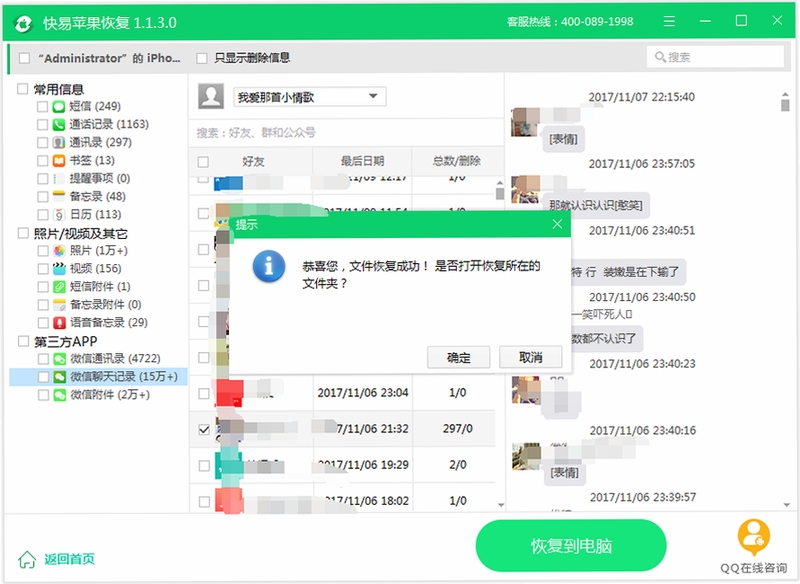Click the 微信通讯录 WeChat icon

[x=59, y=359]
